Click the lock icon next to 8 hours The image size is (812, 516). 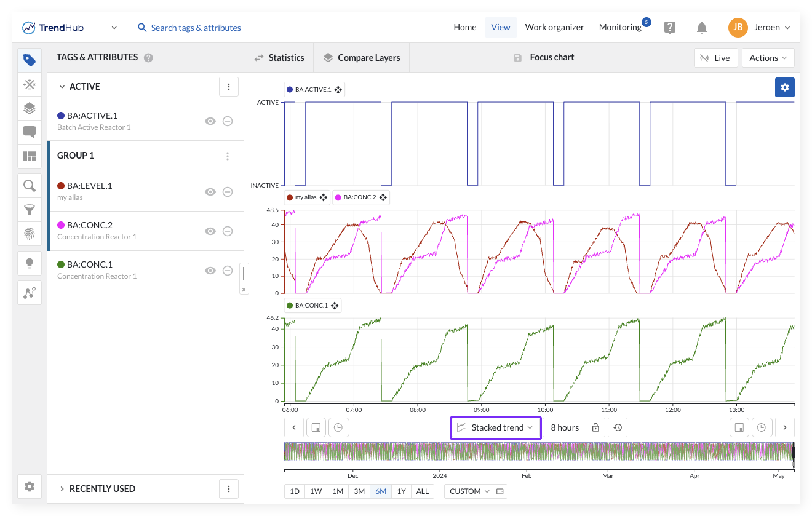[x=595, y=427]
